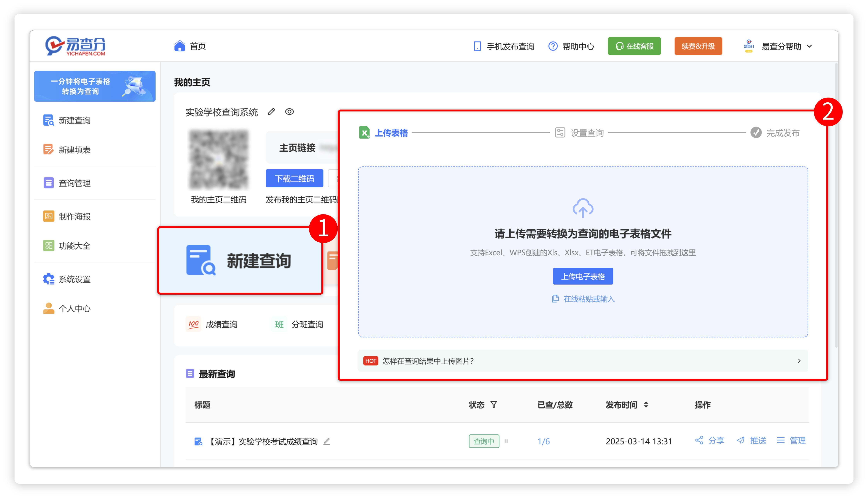Open 新建填表 in the sidebar
Screen dimensions: 868x499
[67, 150]
